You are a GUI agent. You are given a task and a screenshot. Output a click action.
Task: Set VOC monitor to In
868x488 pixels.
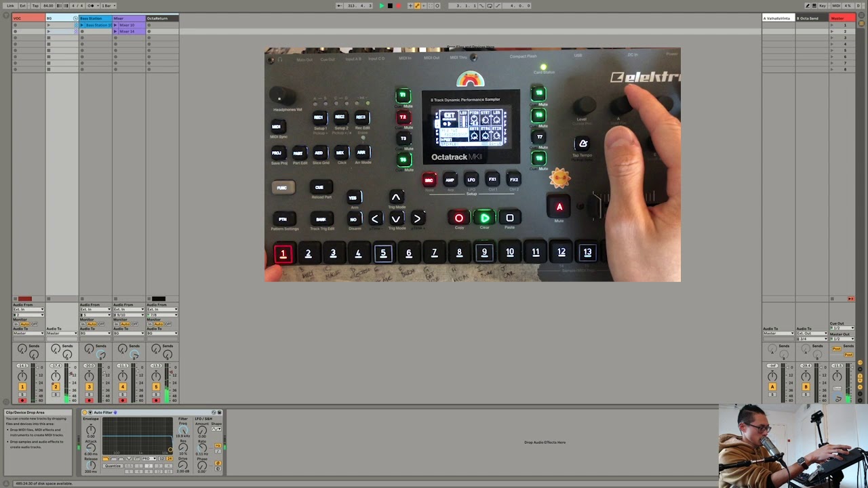[x=16, y=324]
